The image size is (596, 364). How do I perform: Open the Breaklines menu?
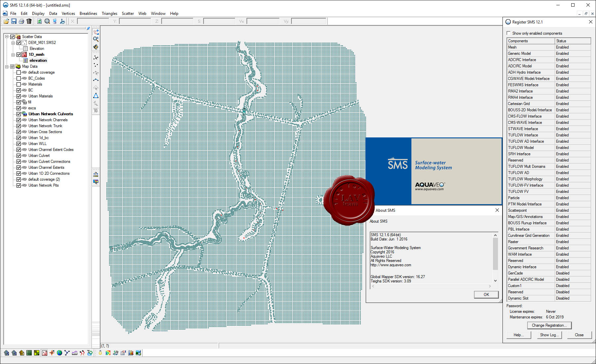coord(88,14)
